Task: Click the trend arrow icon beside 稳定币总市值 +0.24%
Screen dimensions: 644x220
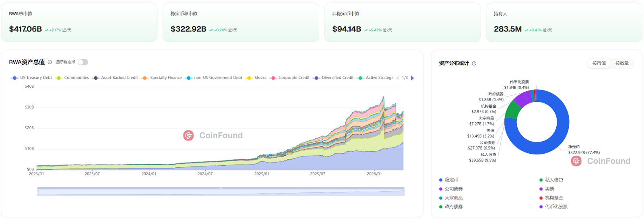Action: [211, 30]
